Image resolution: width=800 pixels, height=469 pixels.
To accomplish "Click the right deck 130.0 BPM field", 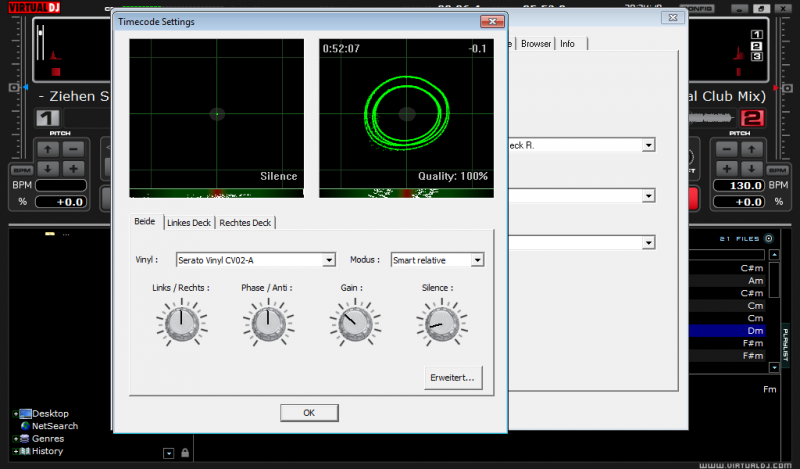I will 738,185.
